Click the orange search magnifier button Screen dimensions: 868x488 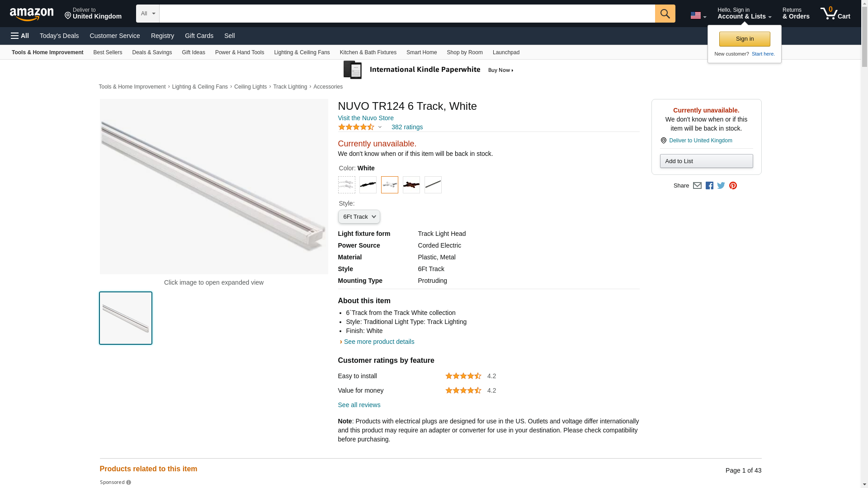(665, 14)
